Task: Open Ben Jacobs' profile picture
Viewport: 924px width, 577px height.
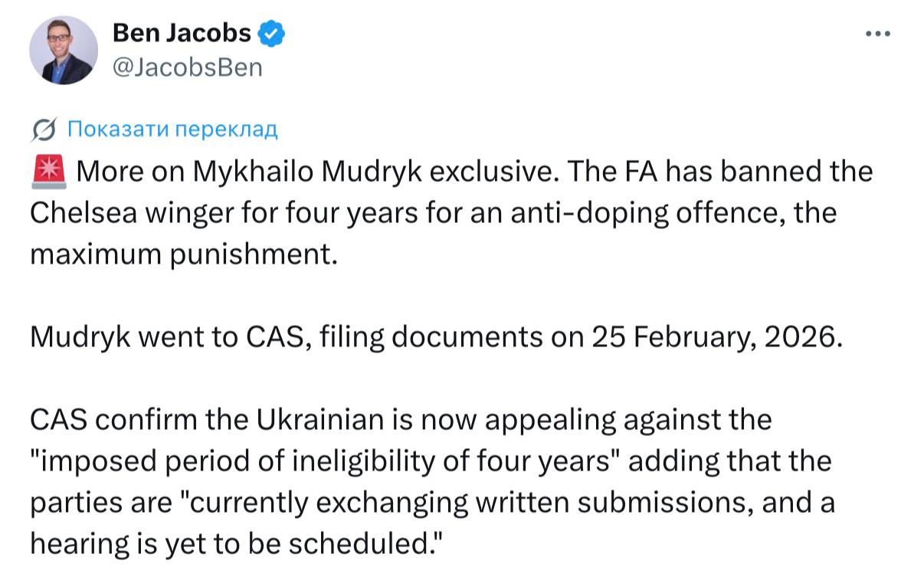Action: click(x=64, y=50)
